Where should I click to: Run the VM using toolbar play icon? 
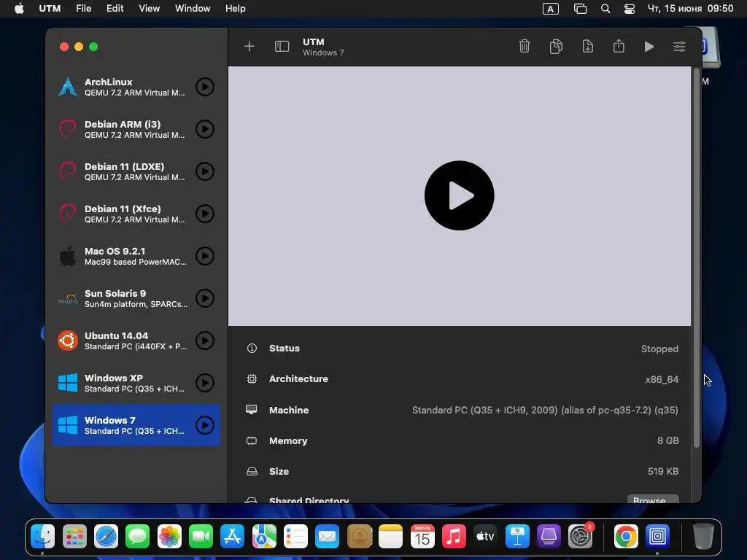point(649,47)
